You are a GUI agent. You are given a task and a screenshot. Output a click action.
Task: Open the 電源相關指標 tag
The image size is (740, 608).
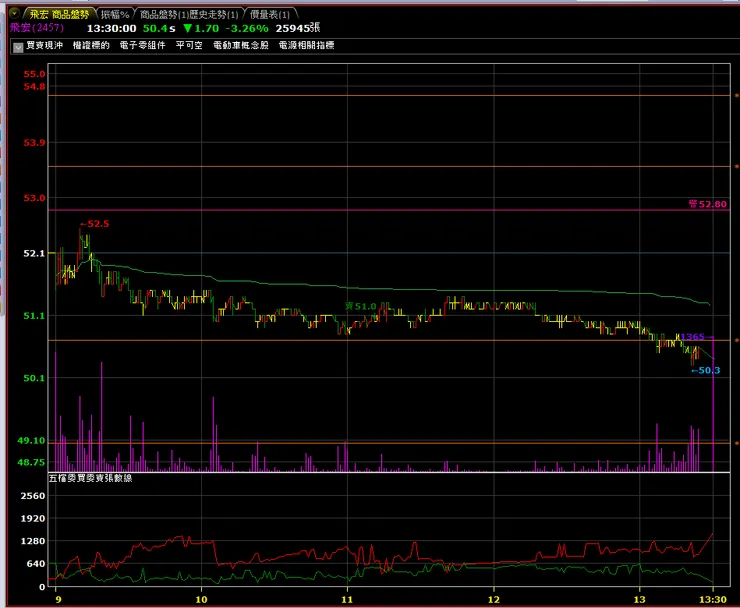(x=306, y=45)
